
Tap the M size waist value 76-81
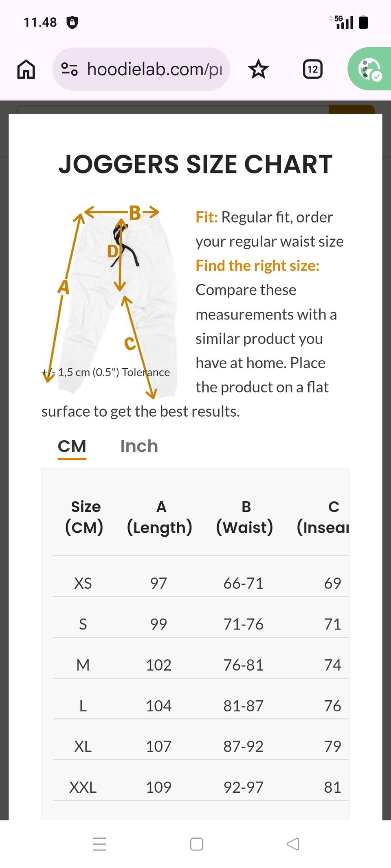click(244, 665)
